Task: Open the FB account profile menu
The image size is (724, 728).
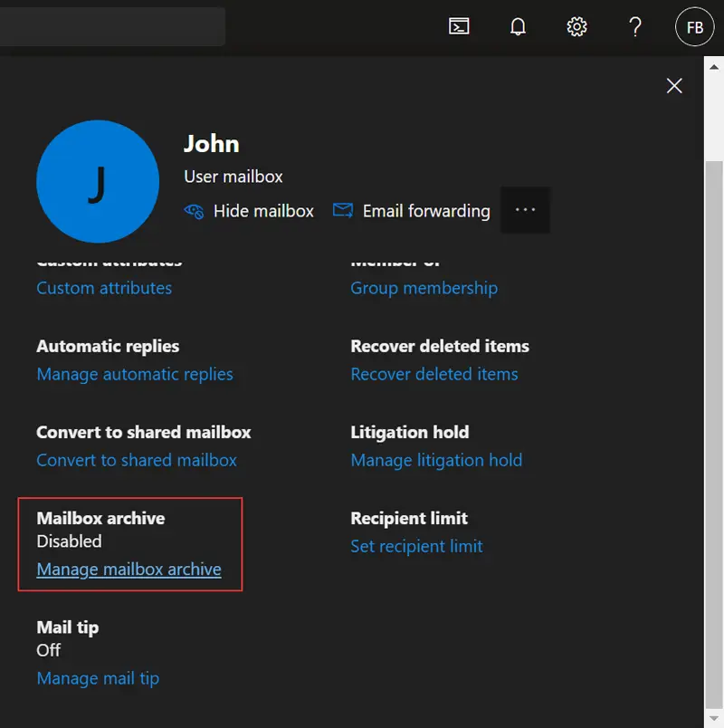Action: pos(694,27)
